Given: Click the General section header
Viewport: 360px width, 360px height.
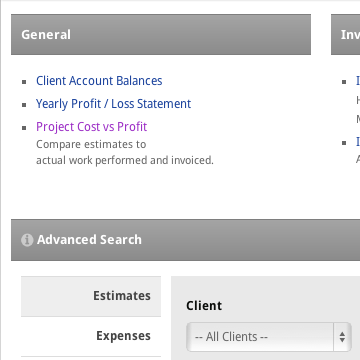Looking at the screenshot, I should pos(161,35).
